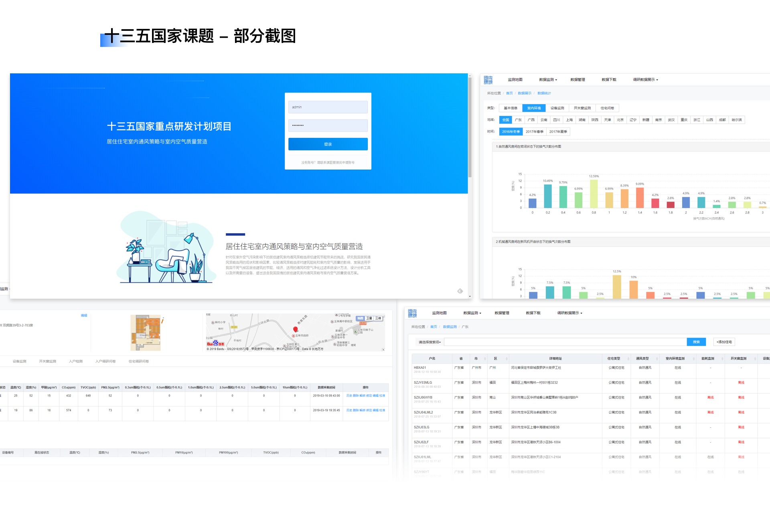Open the 入户检测 tab in detail window

click(x=75, y=361)
